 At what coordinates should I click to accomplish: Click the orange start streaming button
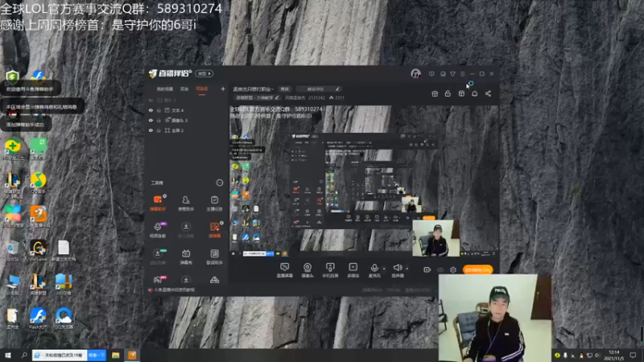(x=477, y=270)
